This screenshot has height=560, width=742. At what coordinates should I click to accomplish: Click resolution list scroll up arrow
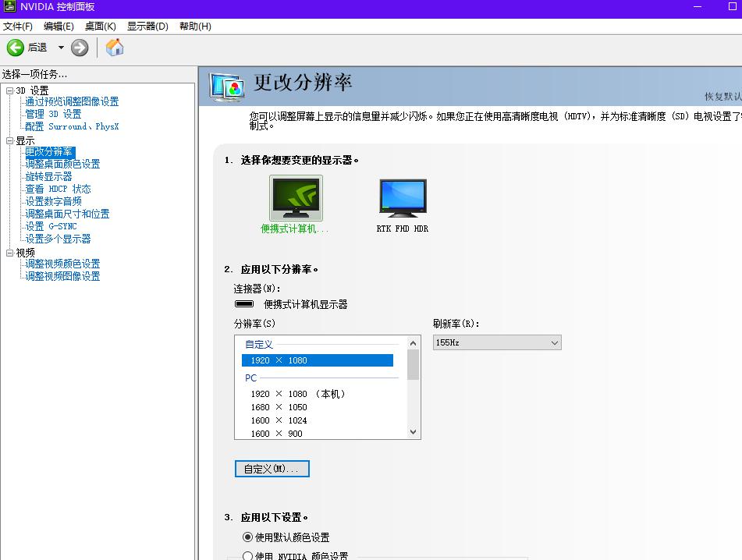pos(413,343)
